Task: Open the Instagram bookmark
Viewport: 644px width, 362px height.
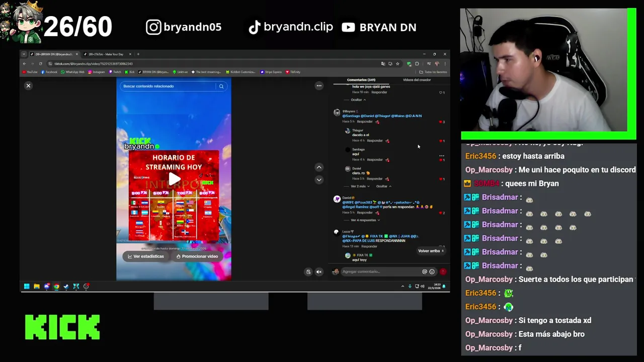Action: point(97,72)
